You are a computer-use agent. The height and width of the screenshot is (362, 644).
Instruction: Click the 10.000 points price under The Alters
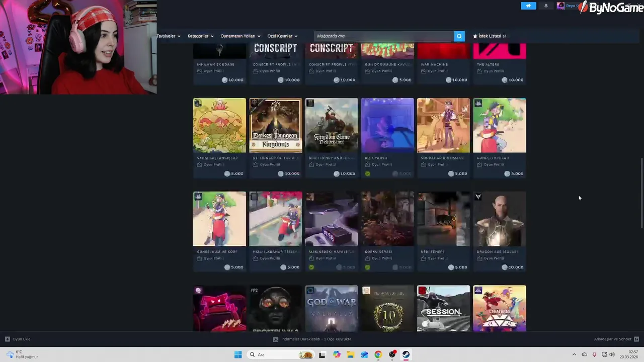point(512,80)
